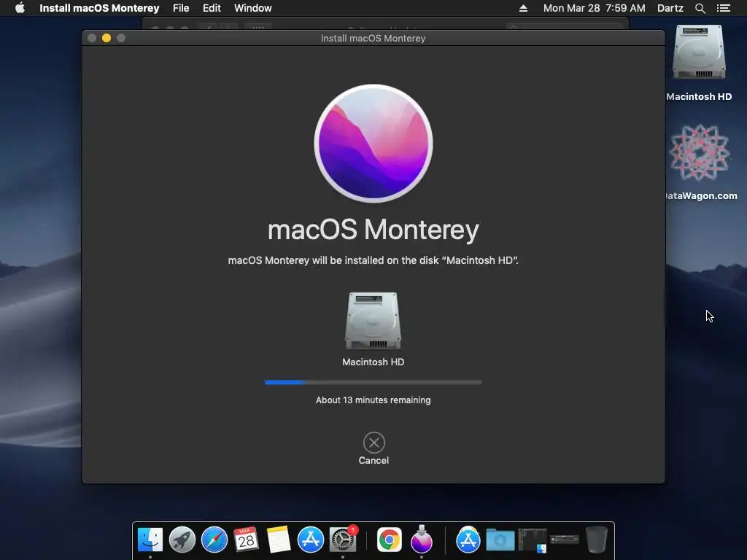Open the Edit menu
Image resolution: width=747 pixels, height=560 pixels.
click(x=212, y=8)
